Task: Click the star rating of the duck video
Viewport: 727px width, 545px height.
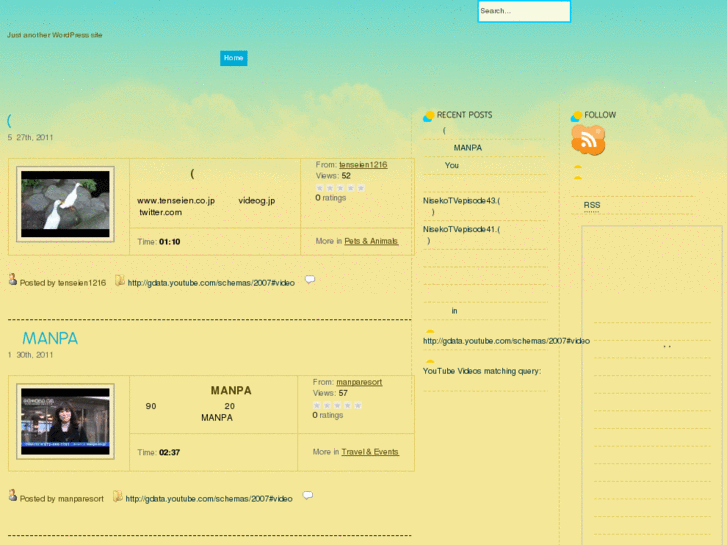Action: point(340,188)
